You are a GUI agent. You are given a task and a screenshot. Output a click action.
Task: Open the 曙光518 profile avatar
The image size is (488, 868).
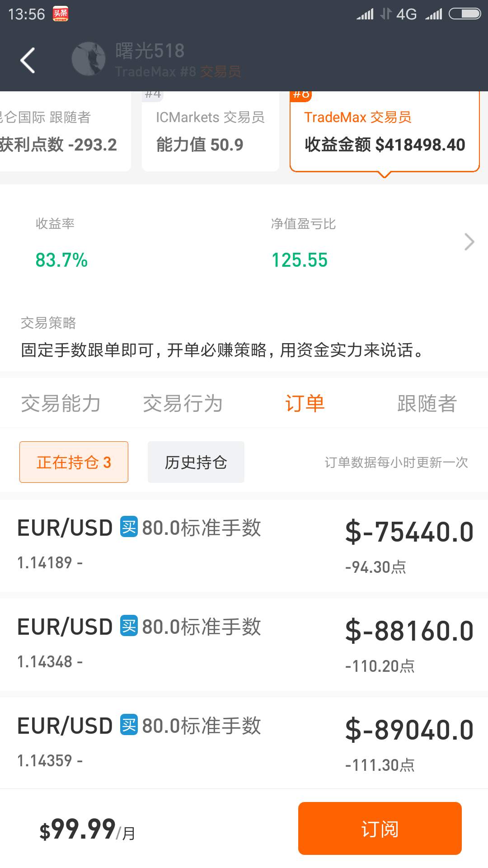tap(89, 59)
